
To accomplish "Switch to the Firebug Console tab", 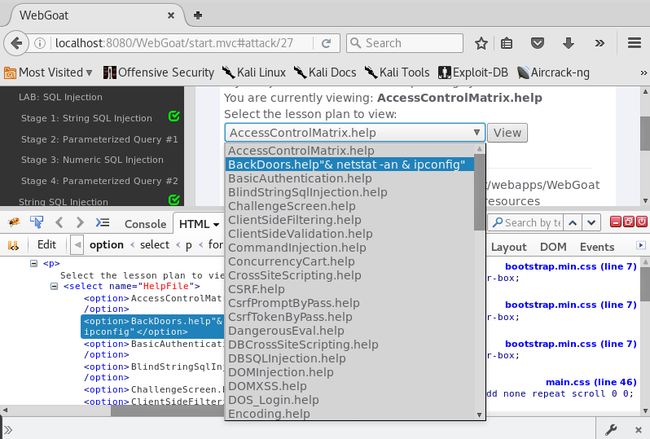I will click(x=145, y=224).
